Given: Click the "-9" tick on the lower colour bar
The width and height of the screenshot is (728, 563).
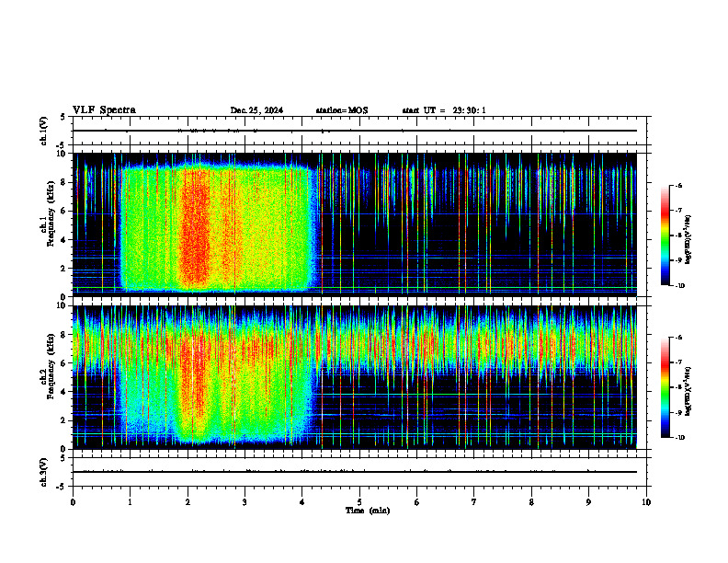Looking at the screenshot, I should pos(678,412).
